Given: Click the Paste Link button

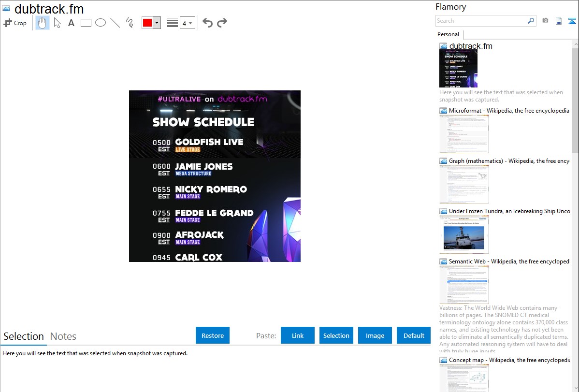Looking at the screenshot, I should point(298,335).
